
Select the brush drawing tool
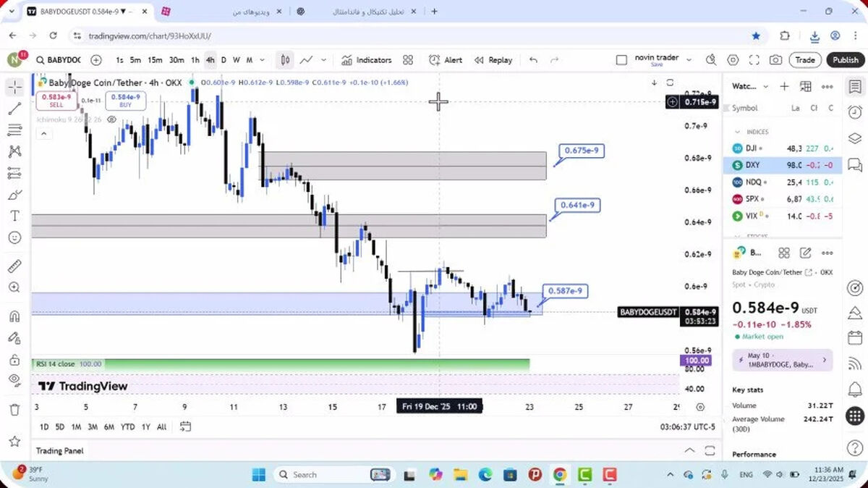[x=14, y=195]
